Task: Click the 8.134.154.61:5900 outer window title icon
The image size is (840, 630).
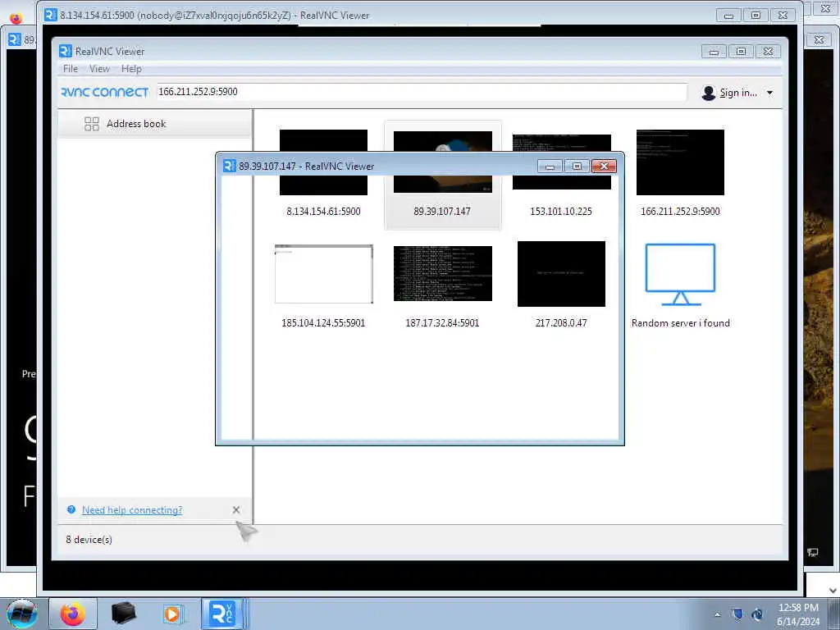Action: (50, 15)
